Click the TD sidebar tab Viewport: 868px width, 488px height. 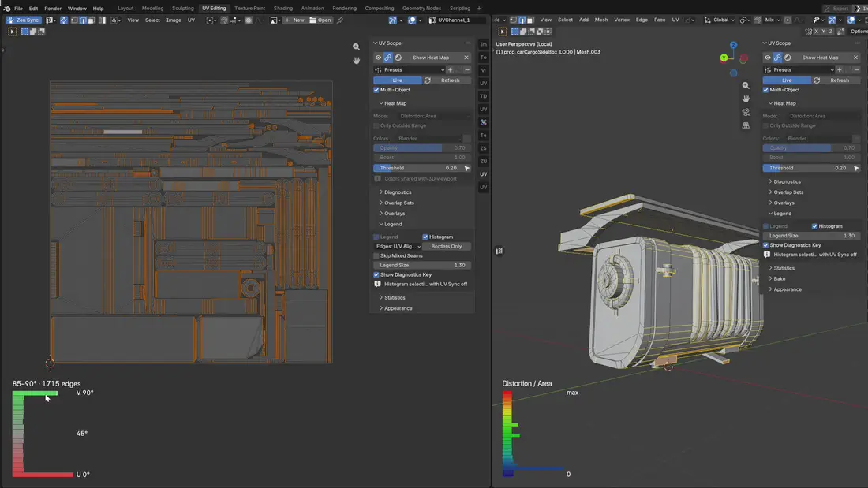pos(483,96)
